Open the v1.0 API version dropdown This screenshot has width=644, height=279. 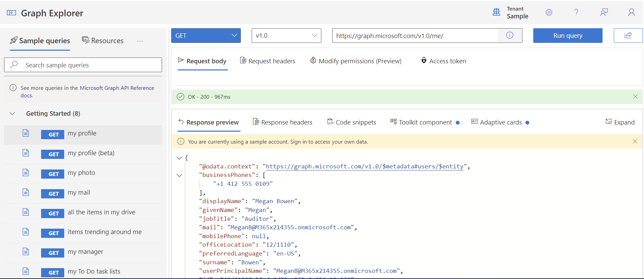tap(286, 35)
